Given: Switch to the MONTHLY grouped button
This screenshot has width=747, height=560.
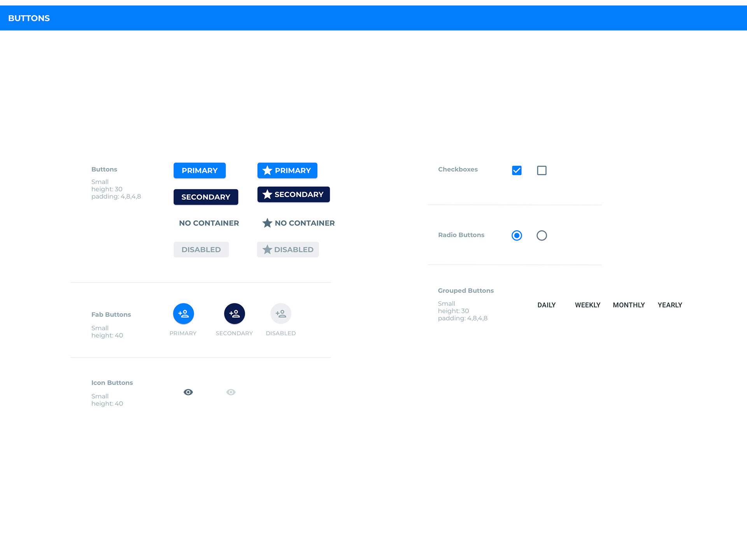Looking at the screenshot, I should 629,305.
